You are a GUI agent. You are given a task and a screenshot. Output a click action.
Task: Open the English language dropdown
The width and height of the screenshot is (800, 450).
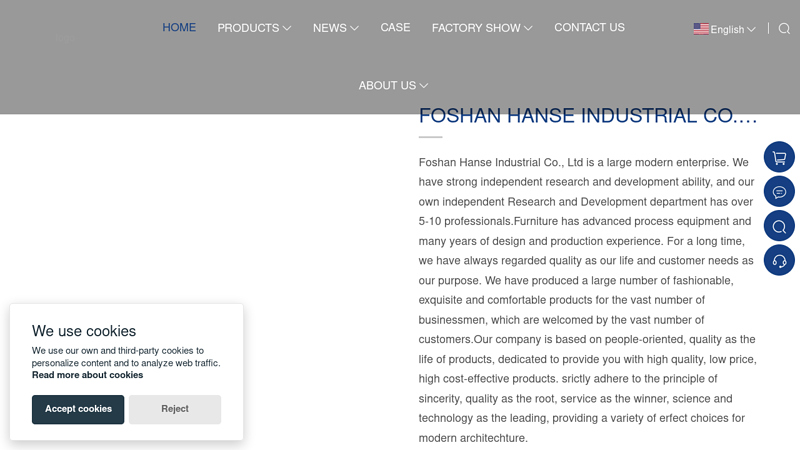[x=724, y=29]
